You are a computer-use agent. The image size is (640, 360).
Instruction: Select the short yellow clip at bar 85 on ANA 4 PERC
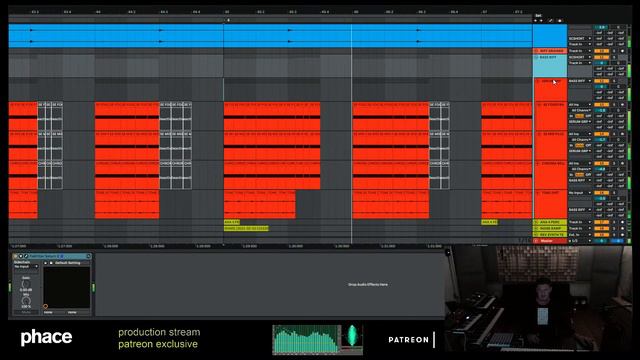coord(232,222)
